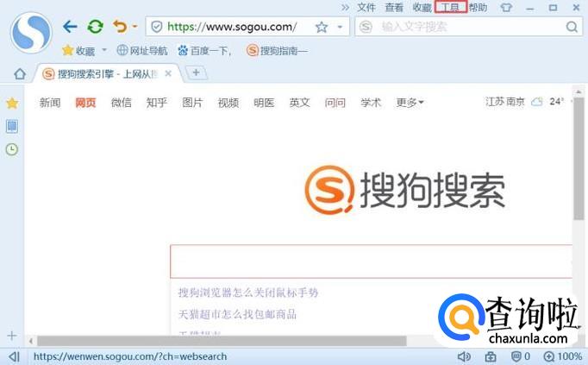Go back with the blue arrow
The image size is (588, 365).
tap(70, 27)
